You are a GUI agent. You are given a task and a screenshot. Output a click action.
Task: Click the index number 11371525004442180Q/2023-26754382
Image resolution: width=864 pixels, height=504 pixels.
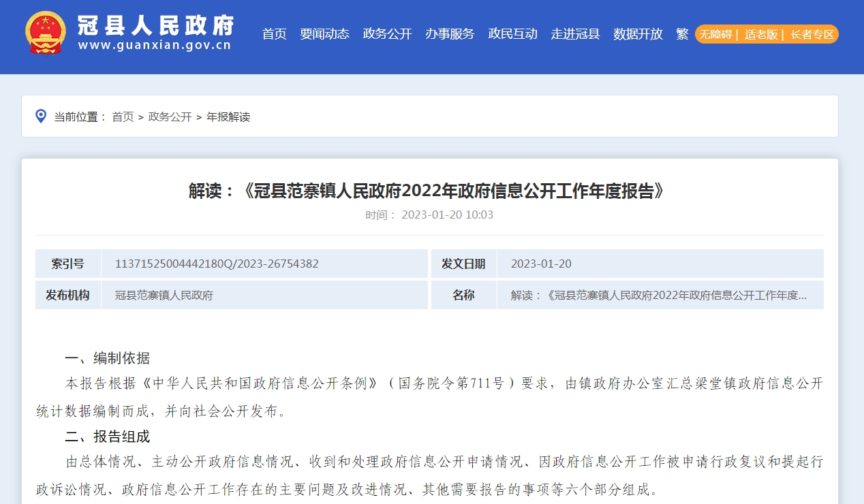point(217,264)
